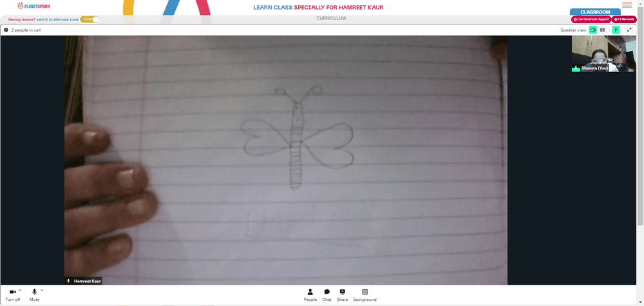
Task: Open call settings gear icon
Action: pos(6,30)
